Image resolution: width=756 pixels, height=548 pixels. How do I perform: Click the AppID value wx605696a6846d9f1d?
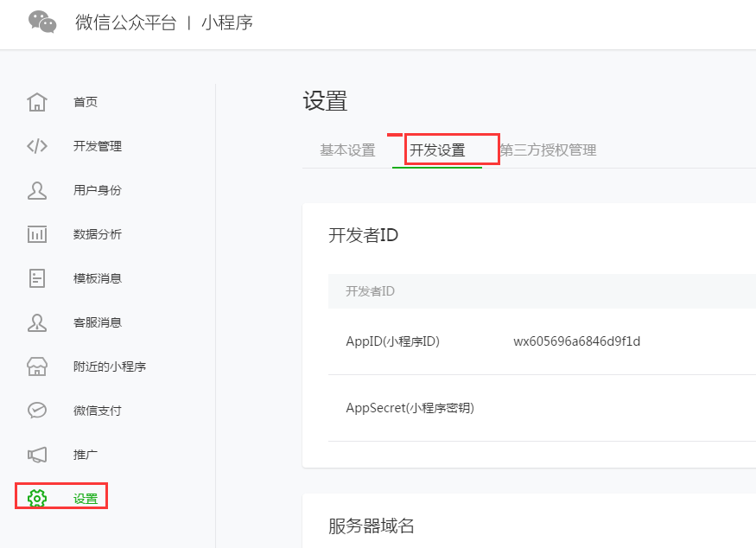coord(576,341)
